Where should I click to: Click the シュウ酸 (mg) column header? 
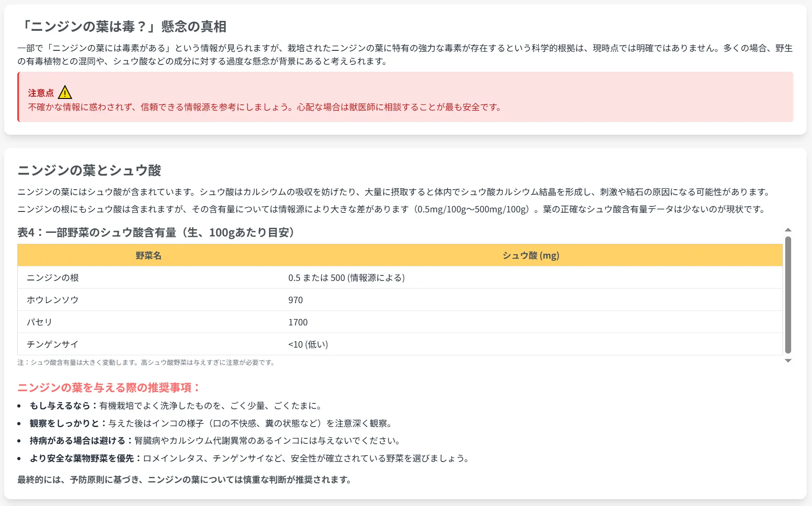[x=530, y=255]
